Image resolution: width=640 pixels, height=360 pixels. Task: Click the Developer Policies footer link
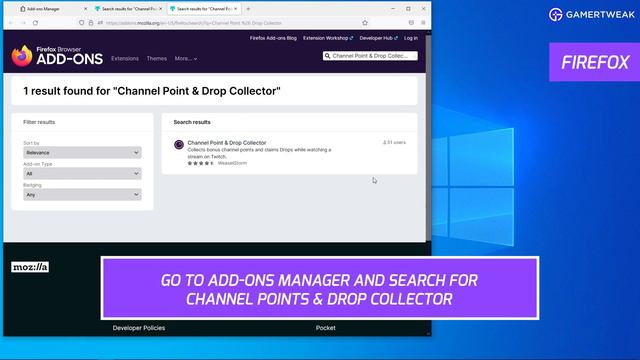point(139,328)
